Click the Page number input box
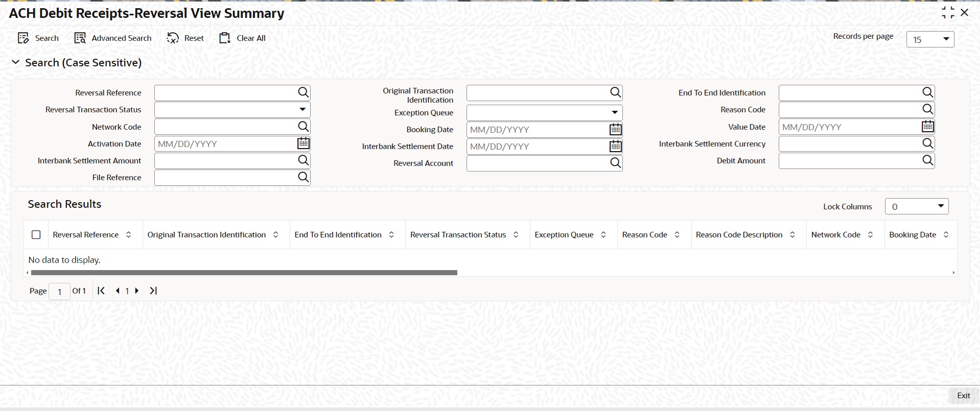The width and height of the screenshot is (980, 411). click(59, 292)
